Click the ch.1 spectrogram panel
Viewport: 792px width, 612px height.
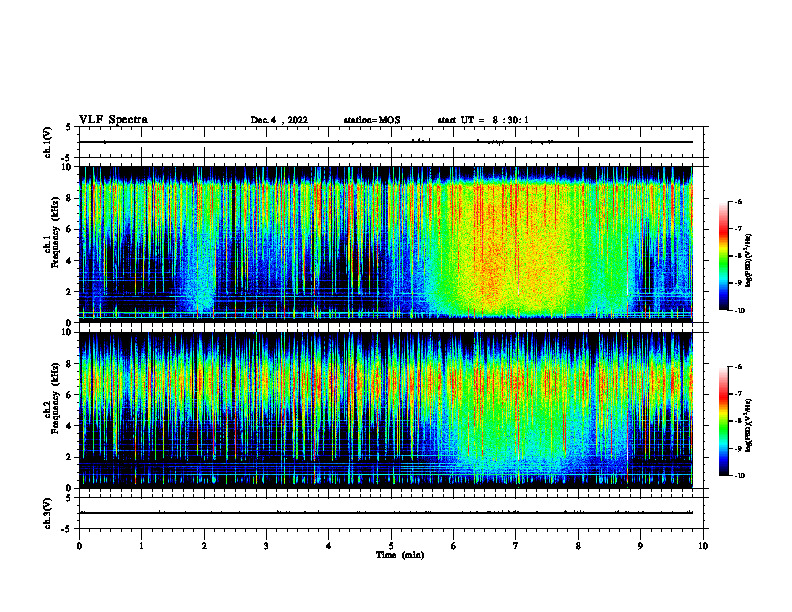click(386, 244)
